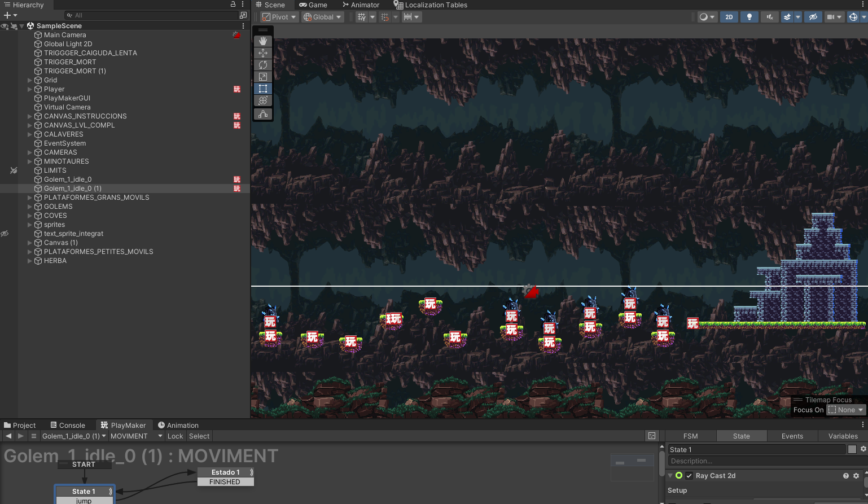Expand the MINOTAURES hierarchy item
868x504 pixels.
pos(29,161)
